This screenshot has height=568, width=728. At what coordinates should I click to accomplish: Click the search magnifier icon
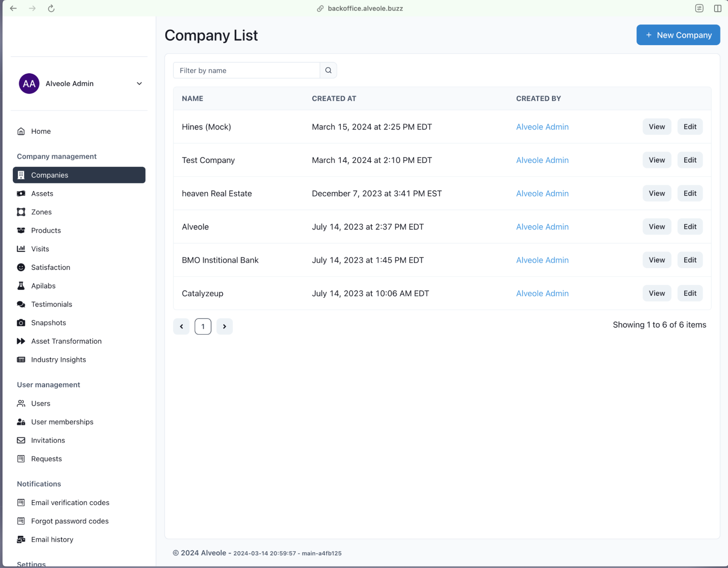(328, 70)
